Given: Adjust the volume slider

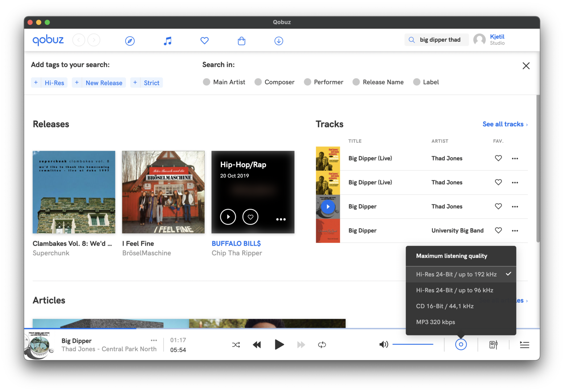Looking at the screenshot, I should (x=413, y=344).
